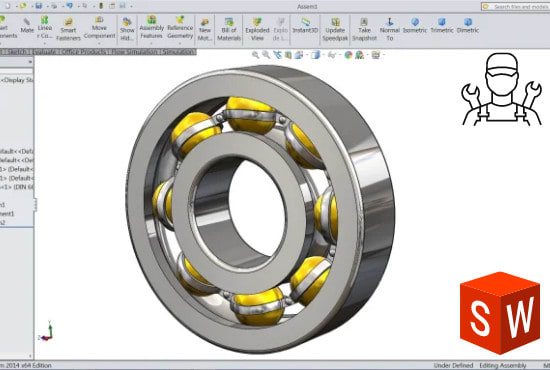The height and width of the screenshot is (370, 550).
Task: Open Assembly Features tool
Action: click(x=152, y=27)
